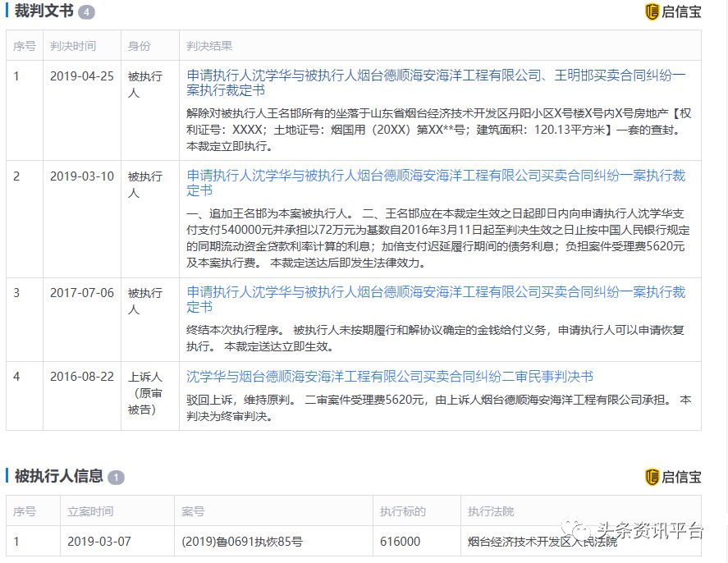Click the 身份 column header
The width and height of the screenshot is (728, 563).
[140, 46]
